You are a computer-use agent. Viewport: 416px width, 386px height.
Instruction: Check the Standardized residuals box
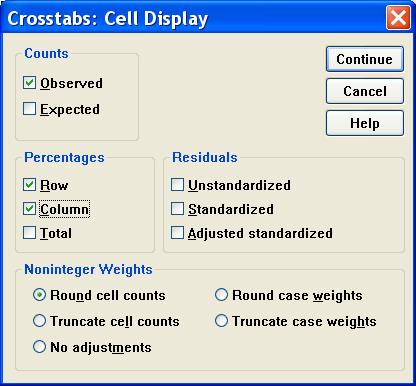tap(177, 209)
